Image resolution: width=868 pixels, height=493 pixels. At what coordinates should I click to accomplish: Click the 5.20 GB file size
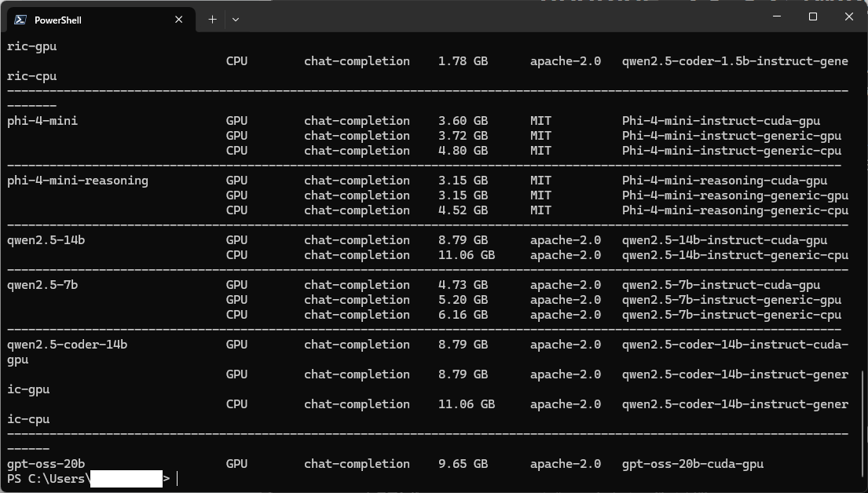(463, 300)
